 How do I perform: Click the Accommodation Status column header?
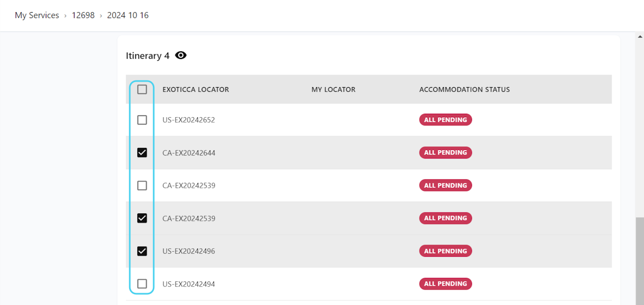coord(464,90)
